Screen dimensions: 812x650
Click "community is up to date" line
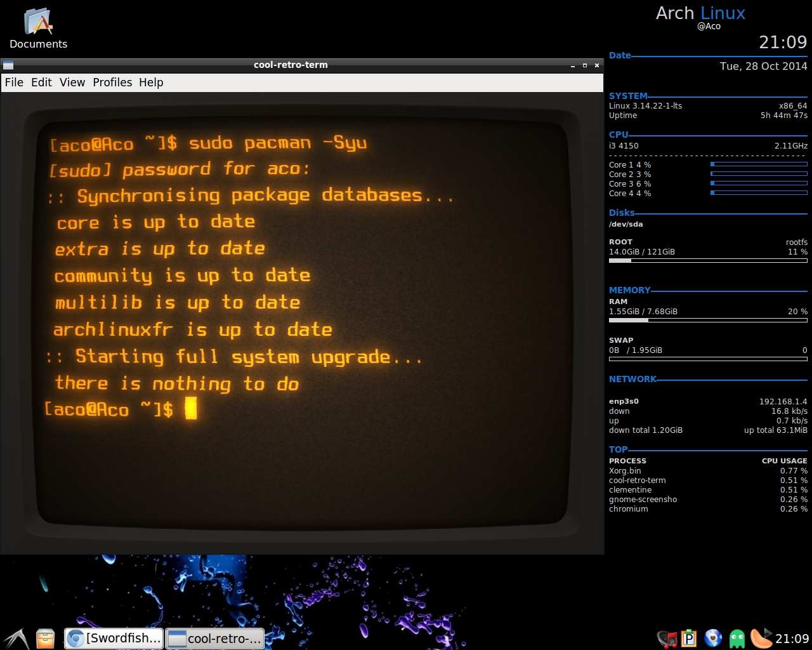point(182,276)
